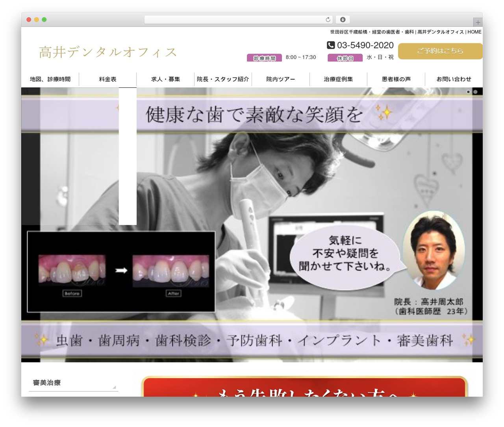Select the first slider pagination dot
Viewport: 504px width, 427px height.
[x=468, y=92]
